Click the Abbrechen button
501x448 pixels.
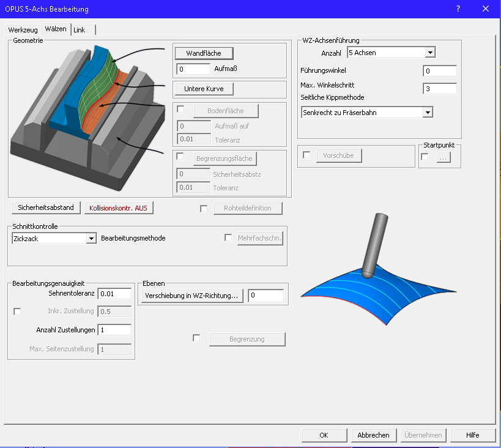point(374,435)
